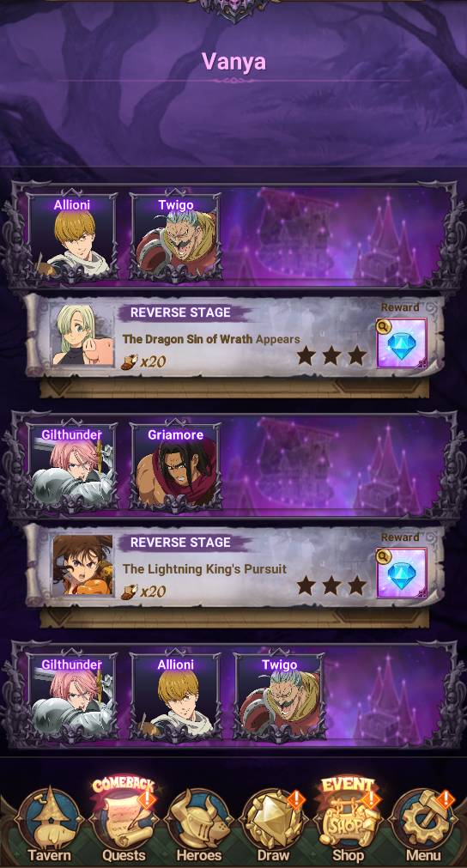Screen dimensions: 467x868
Task: Open the Event Shop
Action: (x=348, y=821)
